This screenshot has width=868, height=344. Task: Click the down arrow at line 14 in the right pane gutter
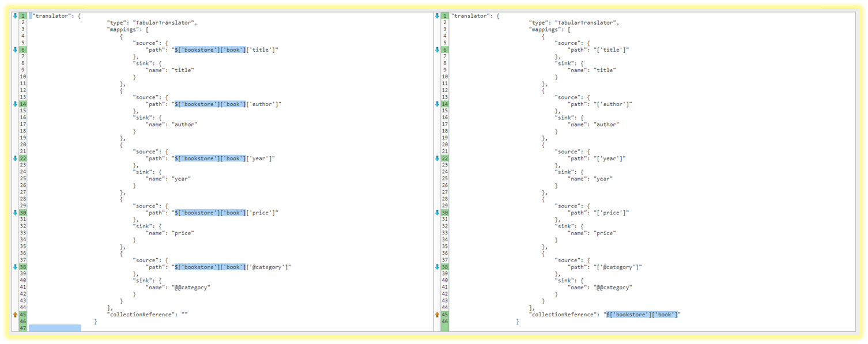click(x=438, y=104)
